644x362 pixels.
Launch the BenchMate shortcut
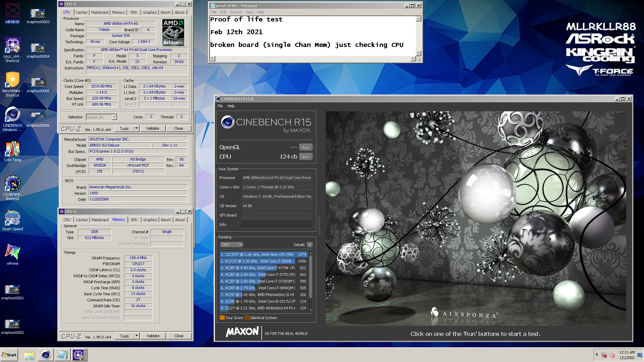[x=12, y=84]
